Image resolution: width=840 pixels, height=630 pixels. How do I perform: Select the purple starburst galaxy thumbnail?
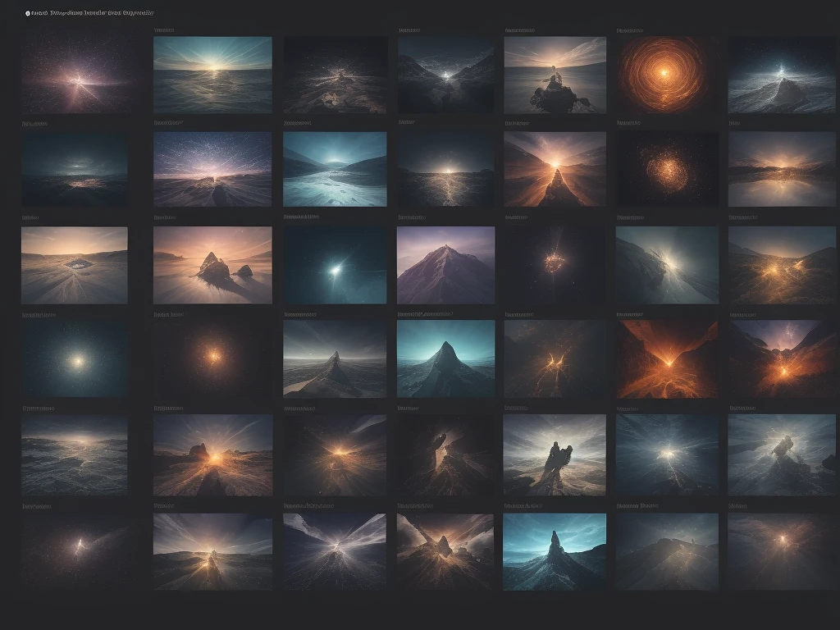(x=75, y=75)
